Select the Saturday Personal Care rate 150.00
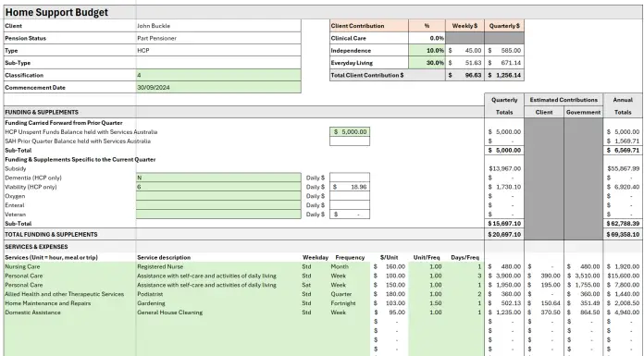 point(390,285)
